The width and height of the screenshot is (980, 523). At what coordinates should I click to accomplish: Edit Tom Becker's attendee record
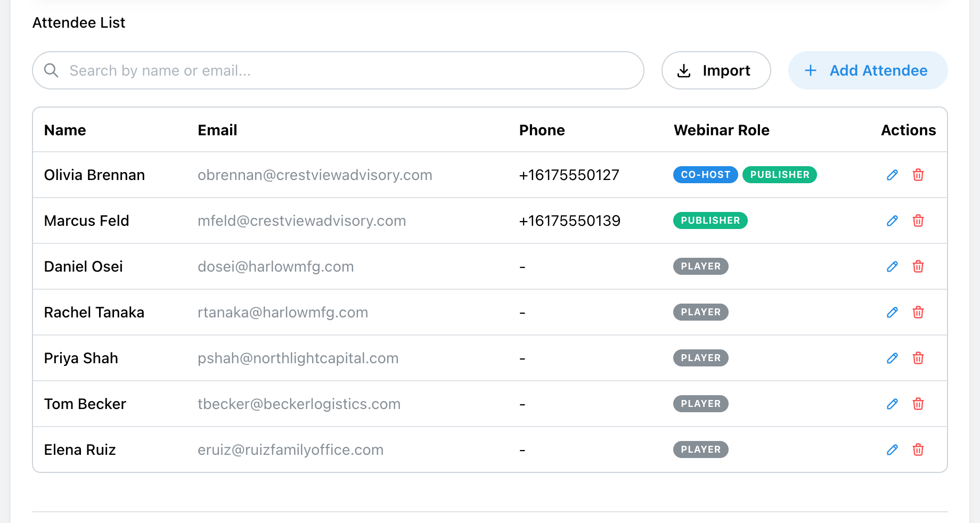pyautogui.click(x=893, y=404)
